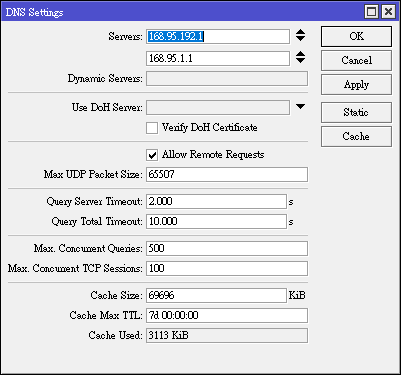Open the Static DNS entries
This screenshot has width=401, height=375.
coord(356,112)
